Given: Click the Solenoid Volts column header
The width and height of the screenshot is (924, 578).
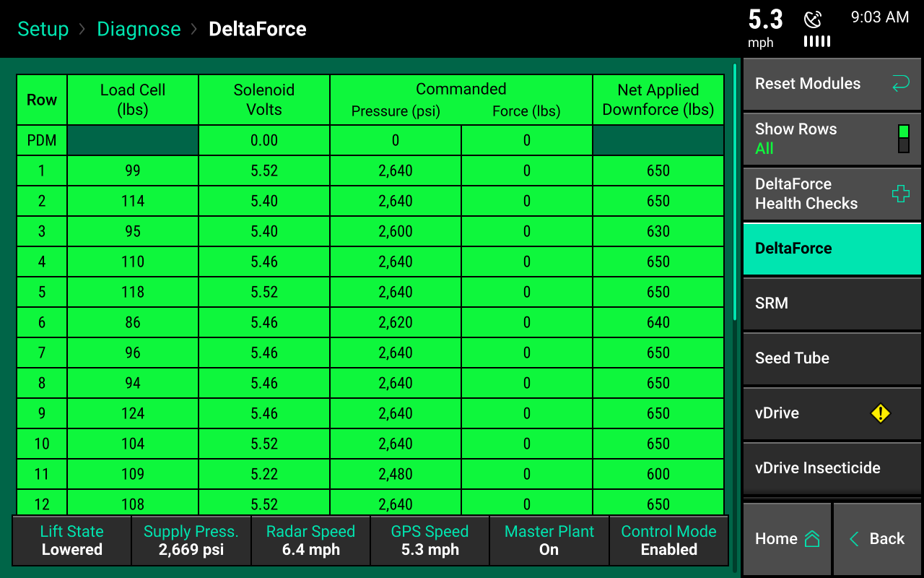Looking at the screenshot, I should point(264,100).
